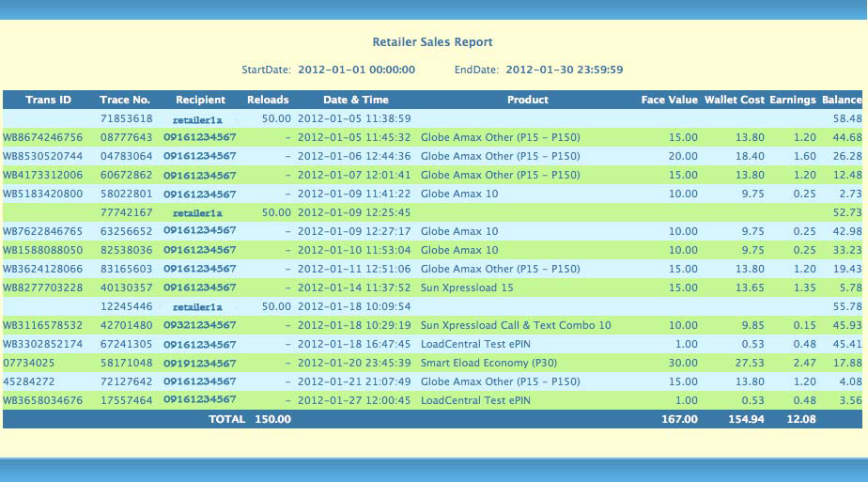Click trace number 63256652
The width and height of the screenshot is (868, 482).
point(126,231)
